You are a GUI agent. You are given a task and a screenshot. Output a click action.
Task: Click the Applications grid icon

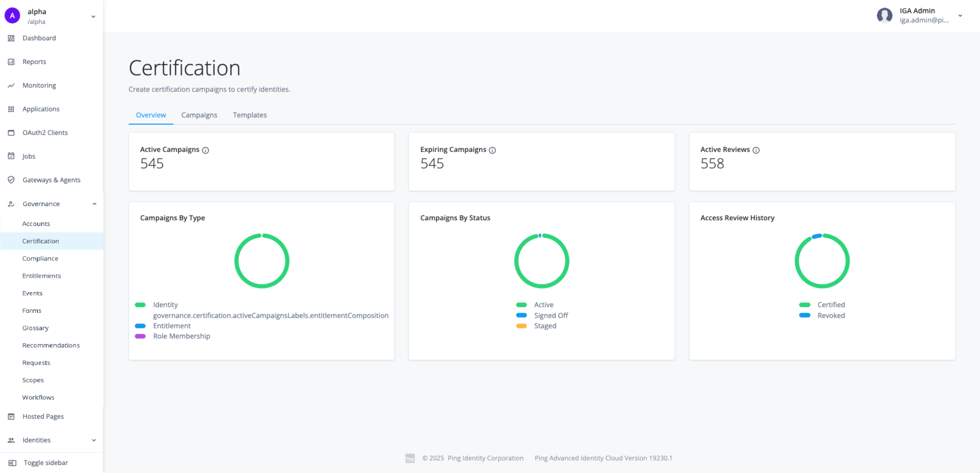[x=11, y=109]
